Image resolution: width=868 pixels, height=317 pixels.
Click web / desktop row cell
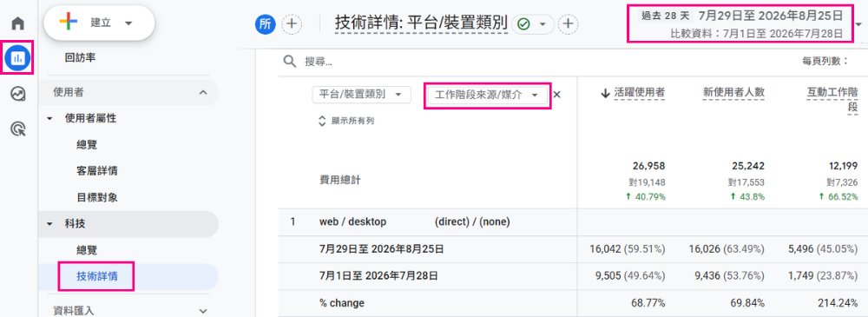pyautogui.click(x=352, y=221)
